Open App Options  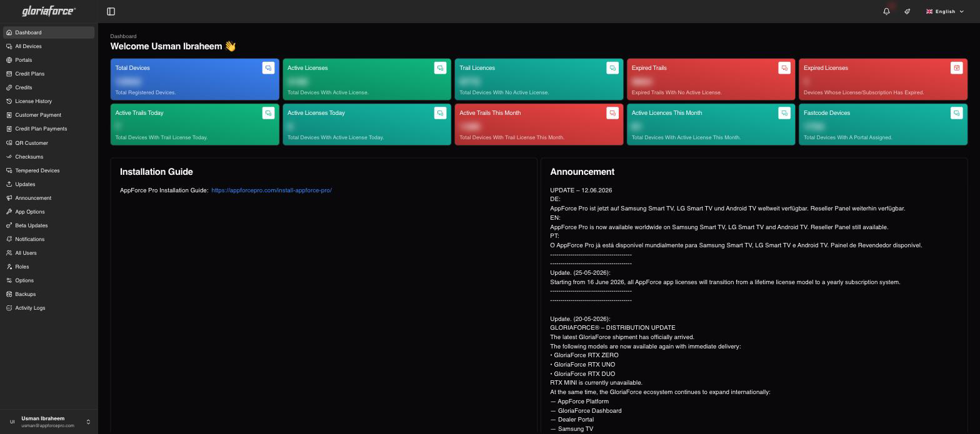49,212
